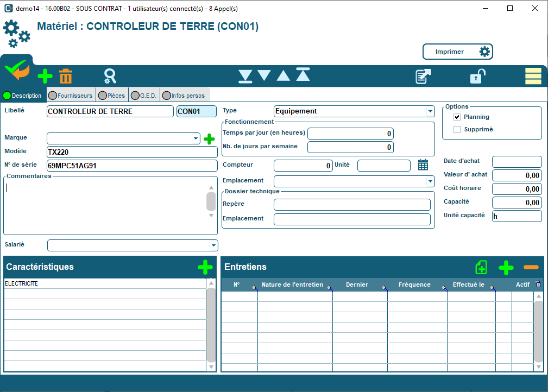Click the edit record icon in the toolbar
This screenshot has width=548, height=392.
pyautogui.click(x=423, y=76)
